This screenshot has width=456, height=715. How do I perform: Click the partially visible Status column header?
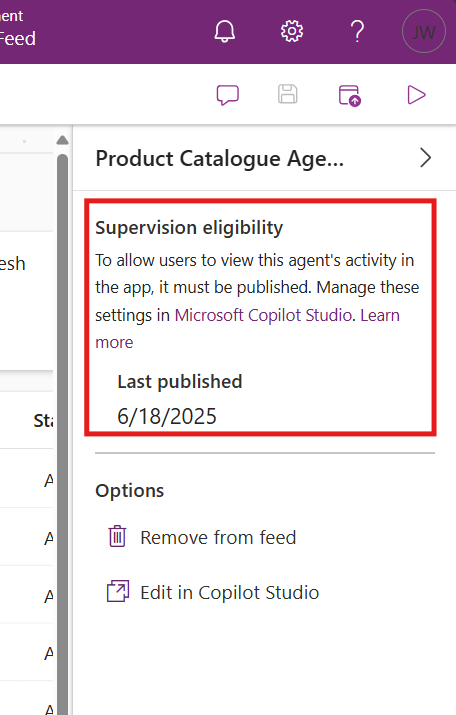point(43,420)
